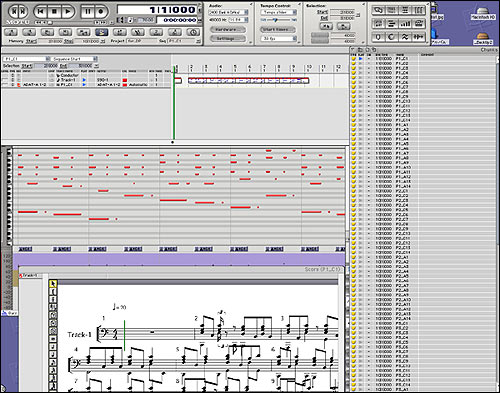Click measure 7 on the time ruler
This screenshot has height=393, width=500.
click(x=264, y=68)
